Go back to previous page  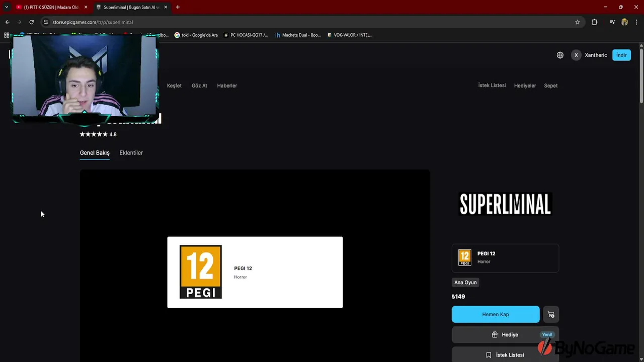[x=7, y=22]
